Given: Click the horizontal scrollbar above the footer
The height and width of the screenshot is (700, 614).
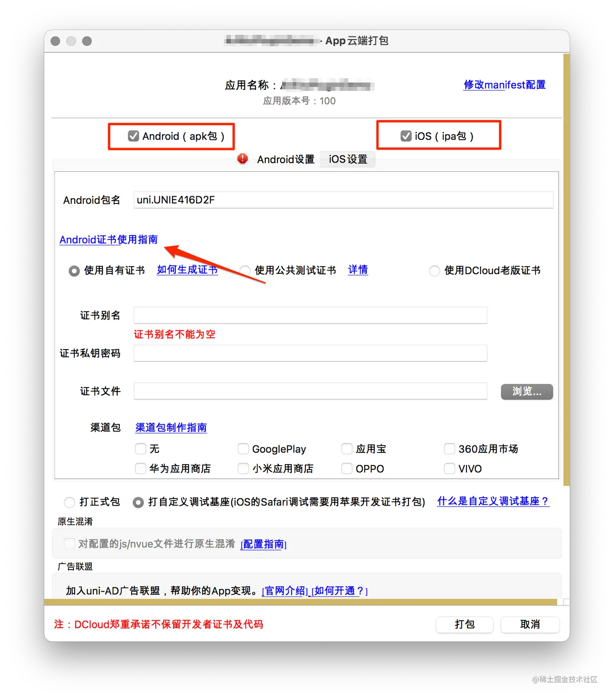Looking at the screenshot, I should click(x=301, y=602).
